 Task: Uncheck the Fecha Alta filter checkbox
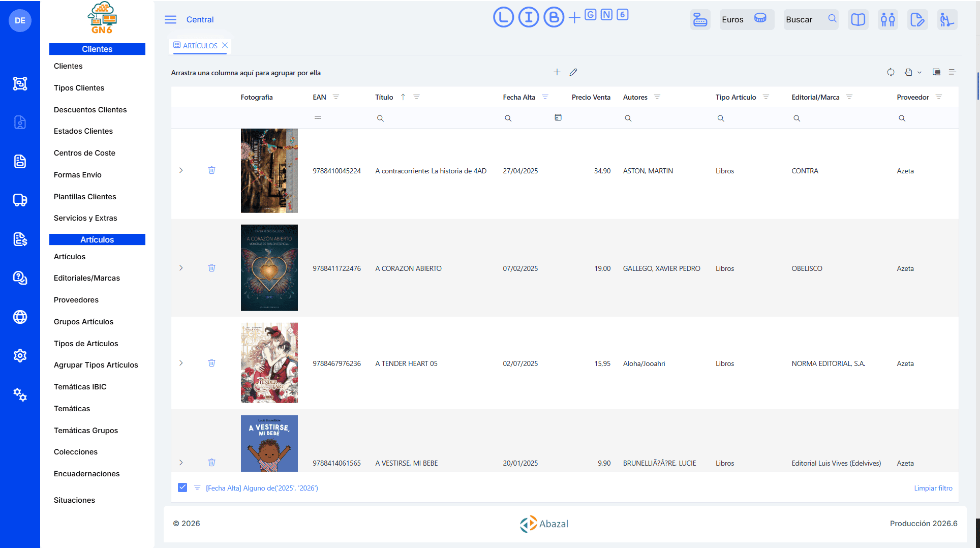pyautogui.click(x=182, y=487)
